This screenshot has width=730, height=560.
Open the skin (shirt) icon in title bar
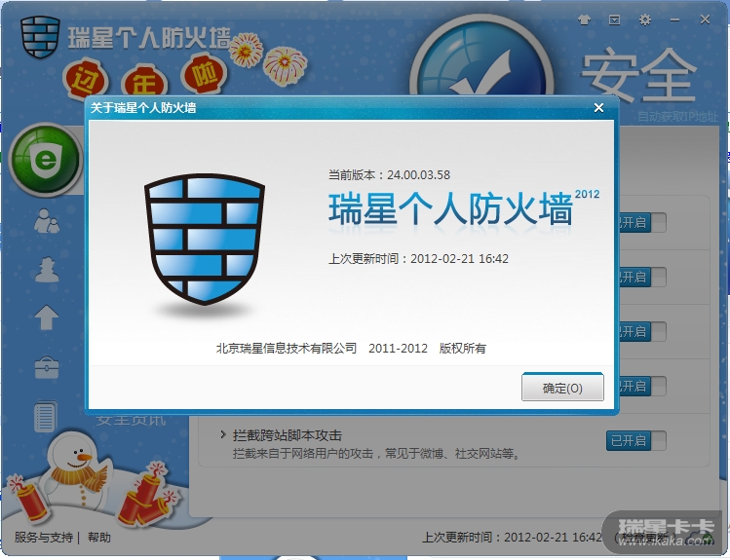(584, 19)
